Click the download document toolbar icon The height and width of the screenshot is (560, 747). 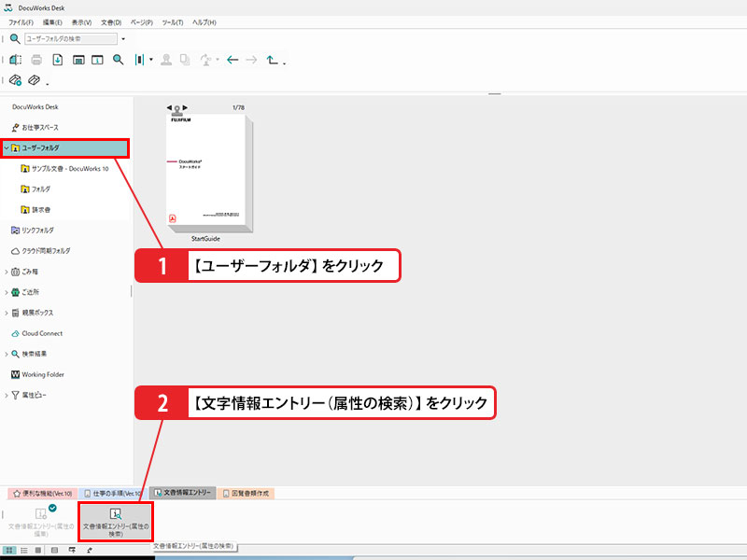click(58, 60)
